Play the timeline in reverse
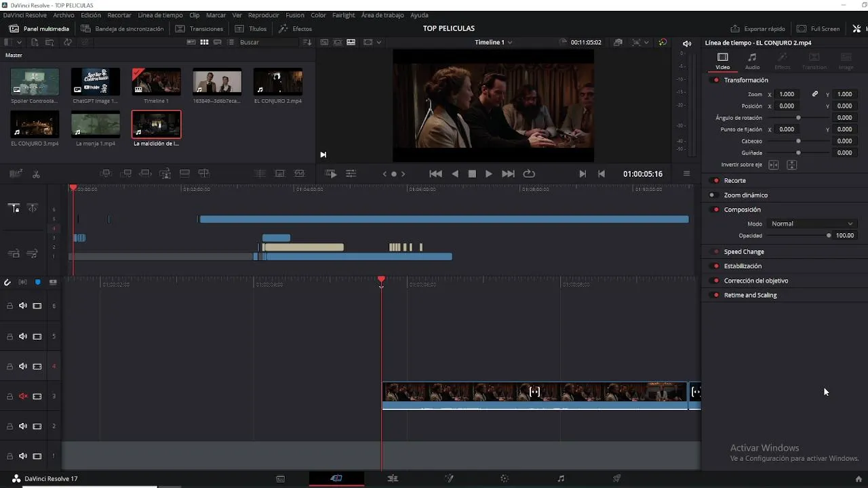Image resolution: width=868 pixels, height=488 pixels. [x=455, y=174]
